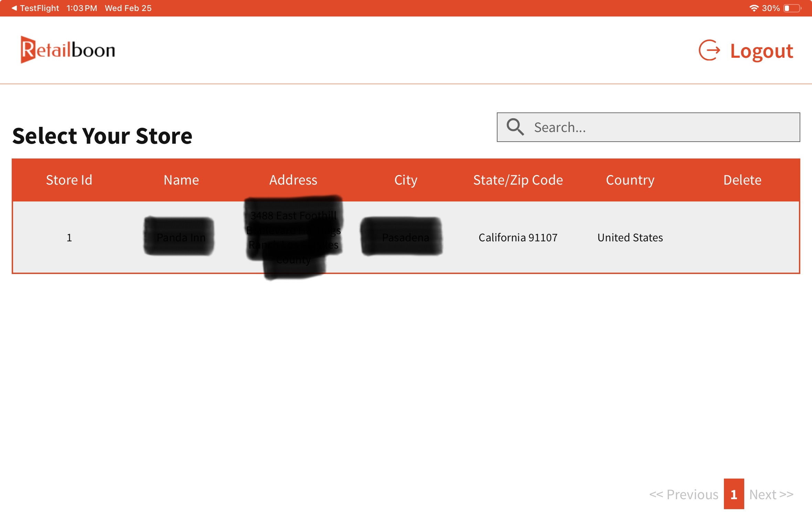
Task: Tap the battery indicator icon
Action: click(792, 8)
